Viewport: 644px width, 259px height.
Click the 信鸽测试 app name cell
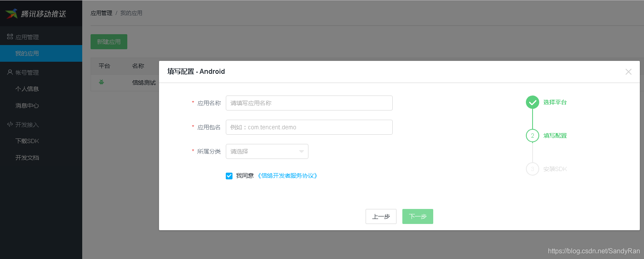pos(144,83)
